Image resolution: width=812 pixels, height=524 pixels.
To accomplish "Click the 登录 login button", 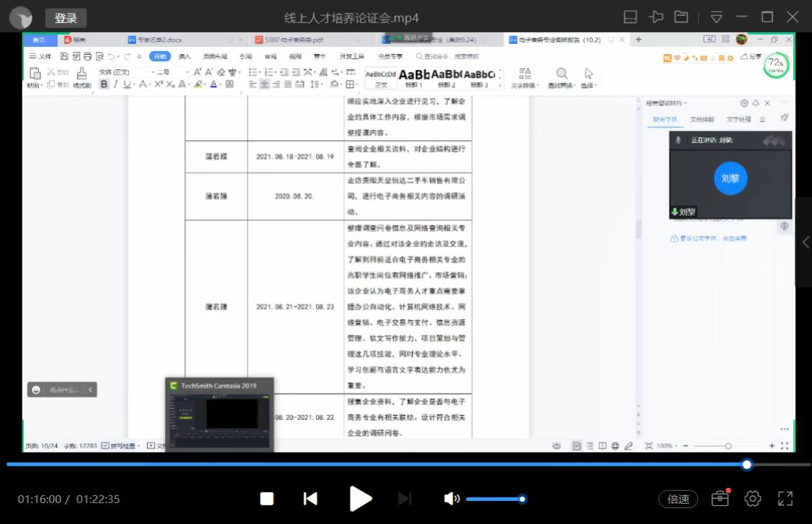I will 66,18.
